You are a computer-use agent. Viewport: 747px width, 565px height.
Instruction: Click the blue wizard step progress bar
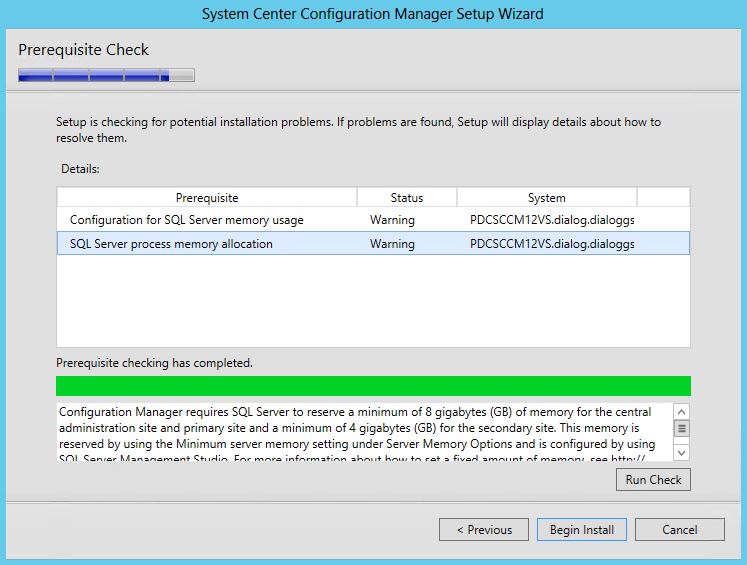106,75
